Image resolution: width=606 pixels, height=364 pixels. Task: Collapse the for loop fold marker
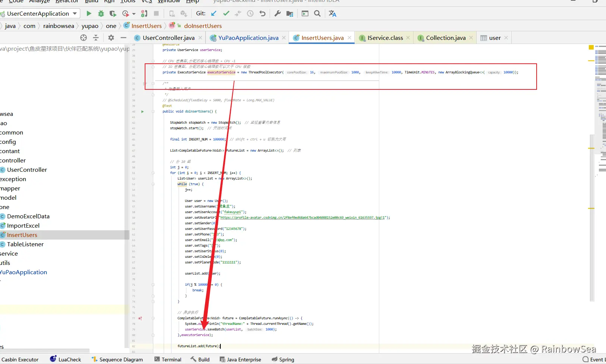(153, 173)
